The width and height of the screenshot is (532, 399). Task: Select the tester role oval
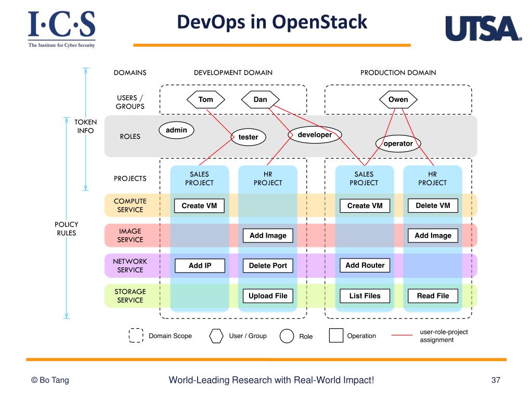click(x=249, y=137)
